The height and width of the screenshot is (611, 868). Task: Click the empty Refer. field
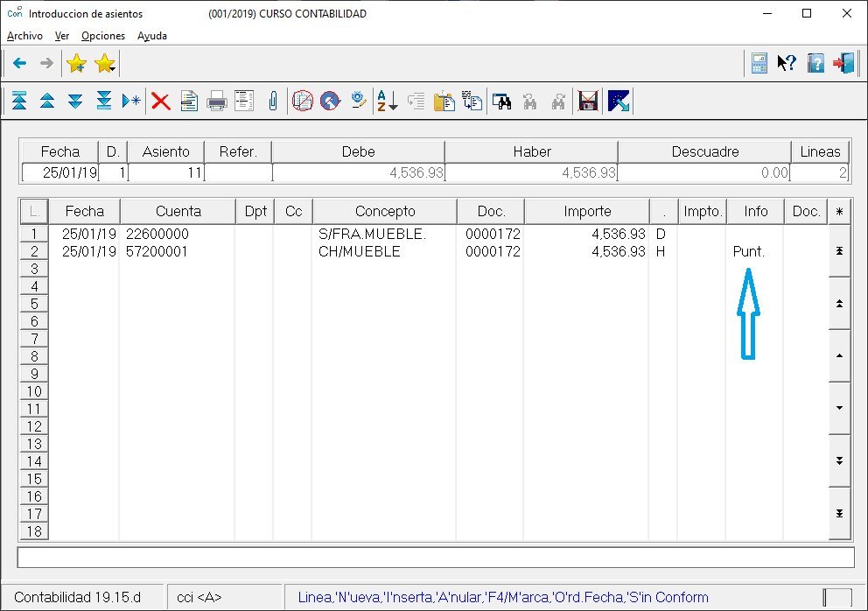click(239, 172)
